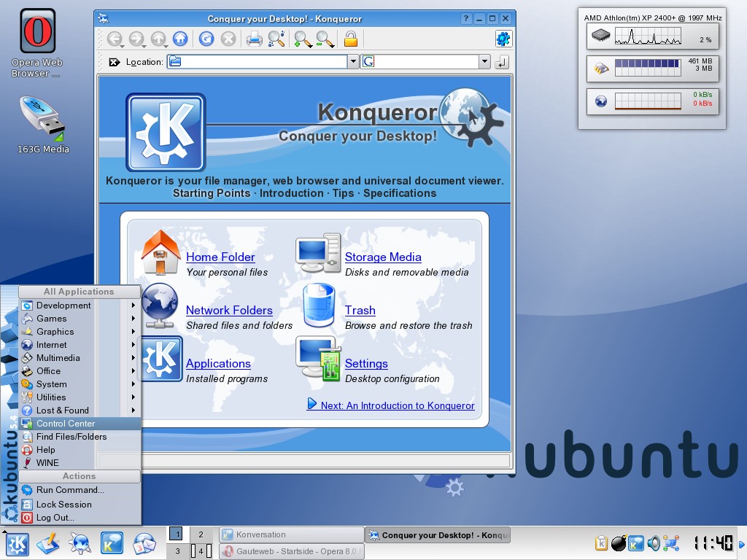Click the Back arrow in Konqueror toolbar
Viewport: 747px width, 560px height.
click(115, 39)
